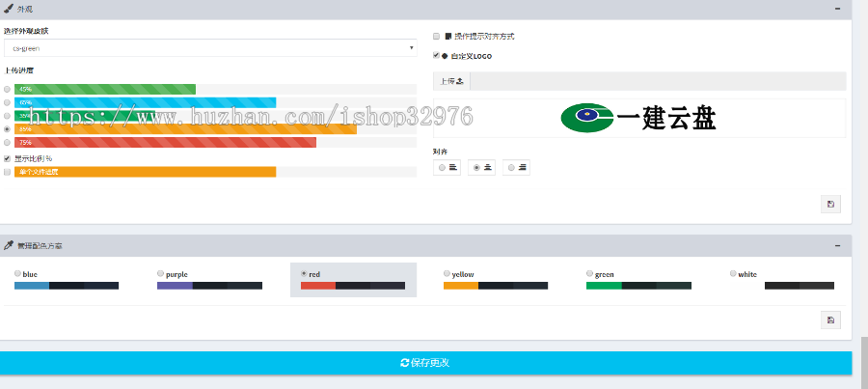Click the orange 单个文件进度 progress bar
The width and height of the screenshot is (868, 389).
pyautogui.click(x=145, y=172)
